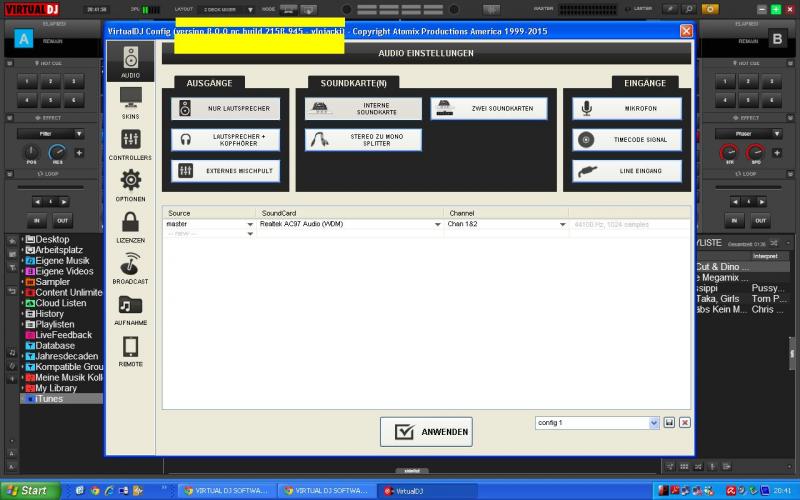Open the layout mixer dropdown
Screen dimensions: 800x500
[x=250, y=10]
